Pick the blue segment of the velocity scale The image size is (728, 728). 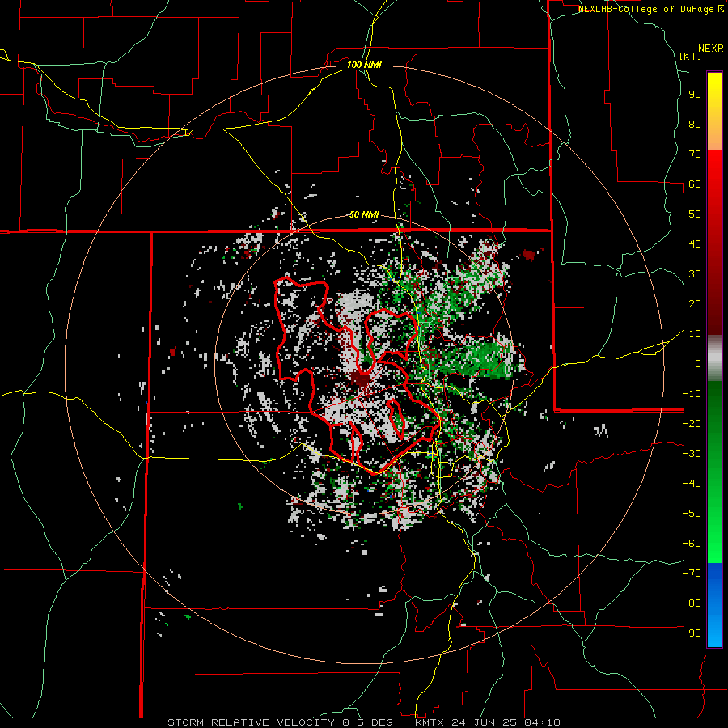pos(714,605)
